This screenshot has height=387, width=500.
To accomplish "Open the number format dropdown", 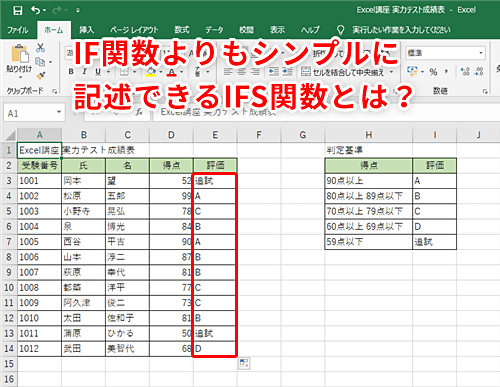I will tap(481, 53).
